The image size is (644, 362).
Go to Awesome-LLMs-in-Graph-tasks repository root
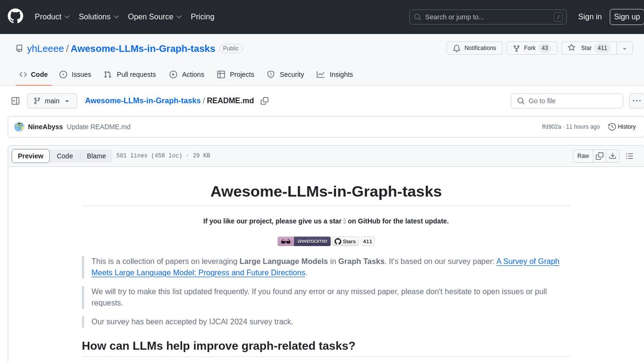point(143,48)
